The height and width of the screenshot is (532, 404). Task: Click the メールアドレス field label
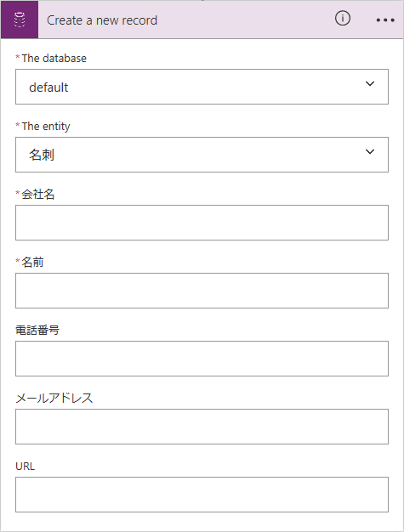tap(54, 398)
